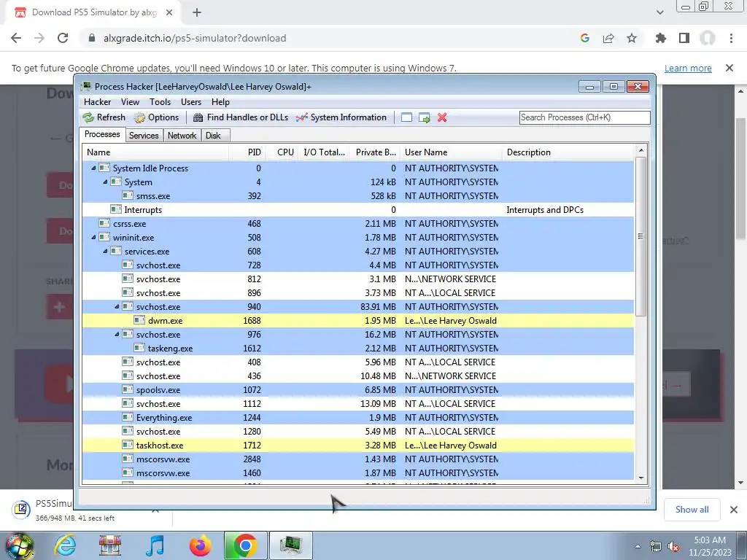The width and height of the screenshot is (747, 560).
Task: Open Options gear in Process Hacker toolbar
Action: tap(139, 117)
